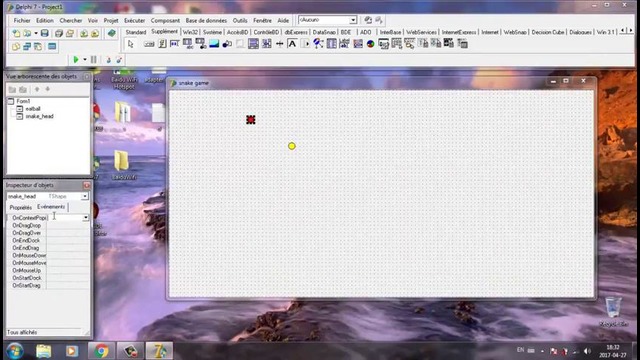Screen dimensions: 640x360
Task: Open the OnContextPopup event dropdown
Action: (85, 218)
